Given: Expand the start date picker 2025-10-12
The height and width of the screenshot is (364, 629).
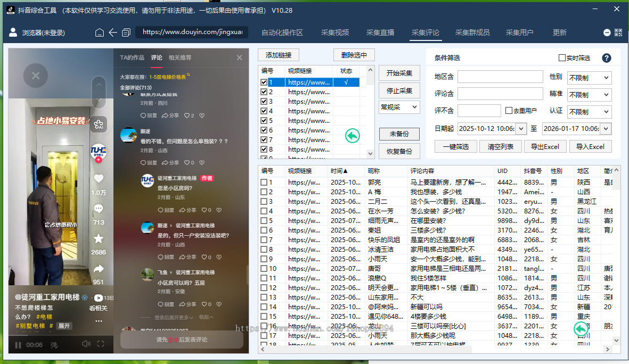Looking at the screenshot, I should (521, 129).
